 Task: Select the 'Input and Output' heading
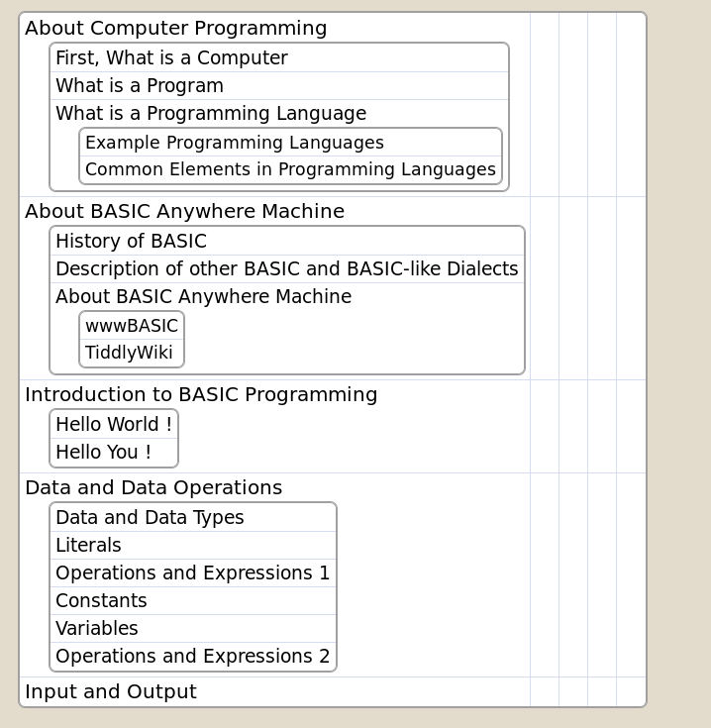point(111,691)
